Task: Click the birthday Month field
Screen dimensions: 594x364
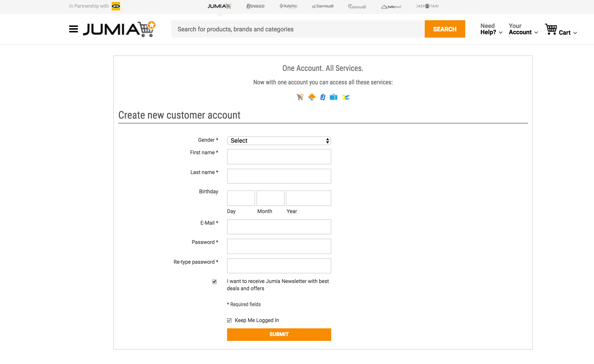Action: [270, 198]
